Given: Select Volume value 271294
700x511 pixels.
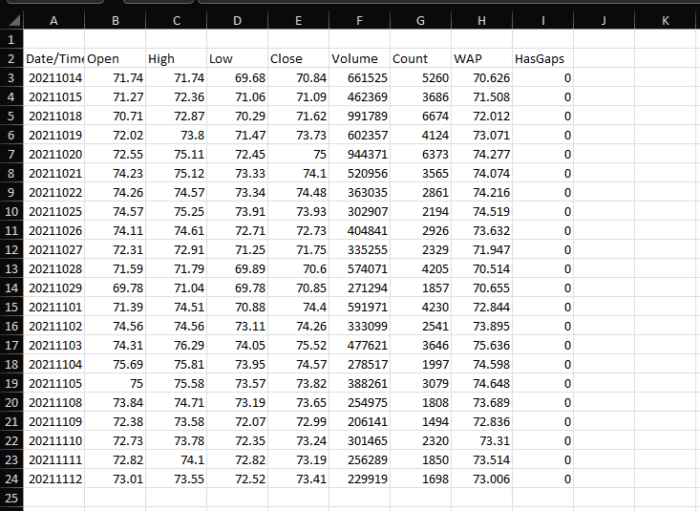Looking at the screenshot, I should (x=359, y=288).
